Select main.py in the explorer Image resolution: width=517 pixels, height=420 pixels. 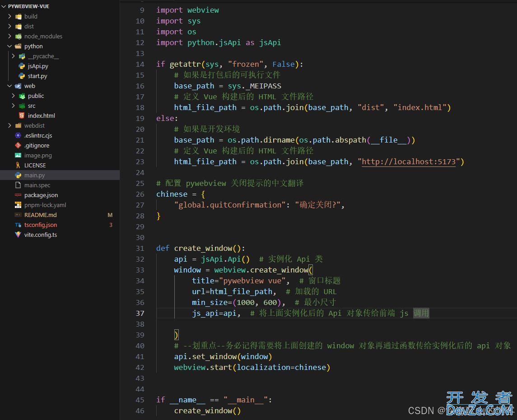click(60, 175)
